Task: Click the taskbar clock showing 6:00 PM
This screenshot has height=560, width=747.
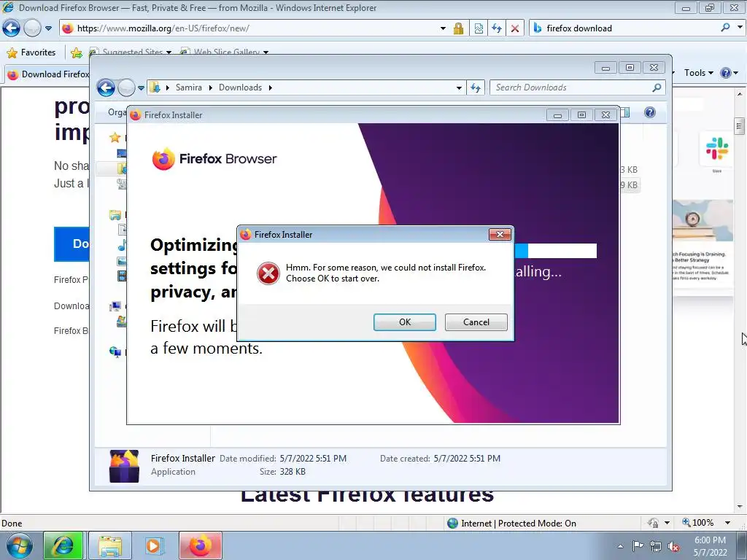Action: [710, 546]
